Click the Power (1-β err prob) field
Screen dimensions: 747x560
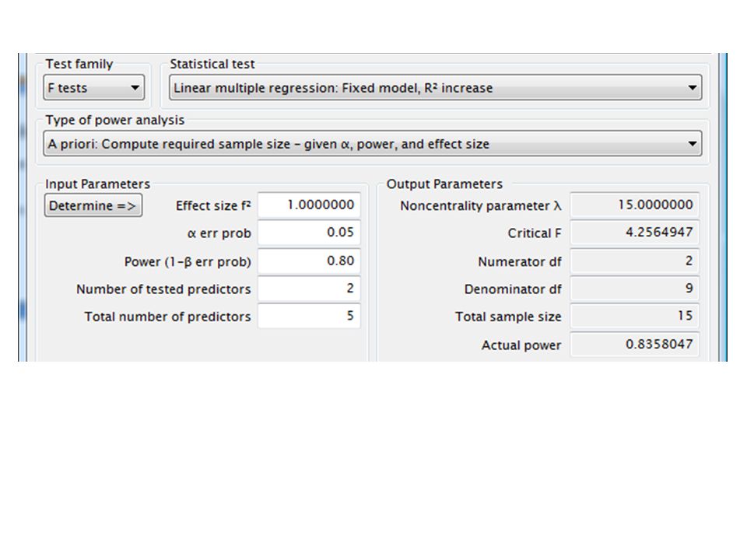(x=309, y=261)
